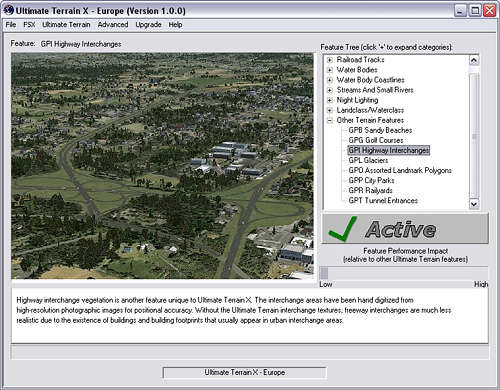Select GPI Highway Interchanges feature

coord(389,150)
